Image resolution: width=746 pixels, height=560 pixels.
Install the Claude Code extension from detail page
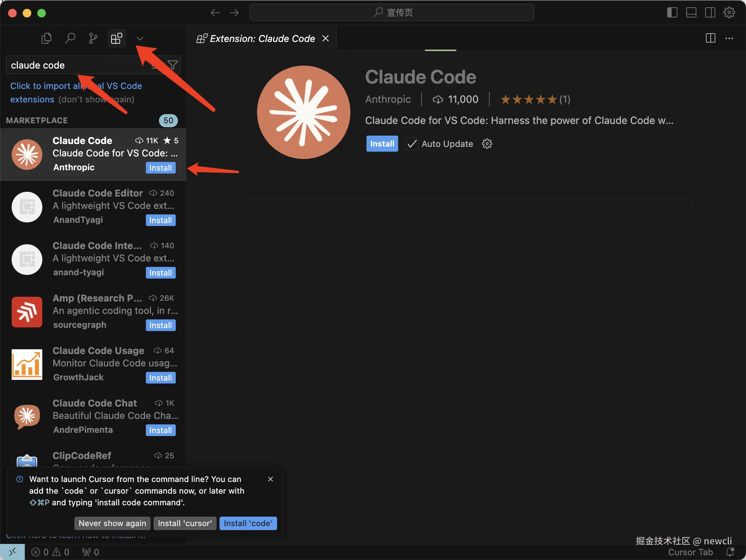click(382, 144)
